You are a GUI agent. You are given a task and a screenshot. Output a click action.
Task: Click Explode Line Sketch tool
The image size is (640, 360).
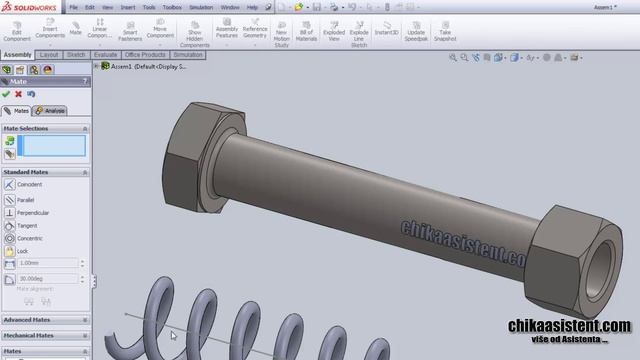(359, 34)
